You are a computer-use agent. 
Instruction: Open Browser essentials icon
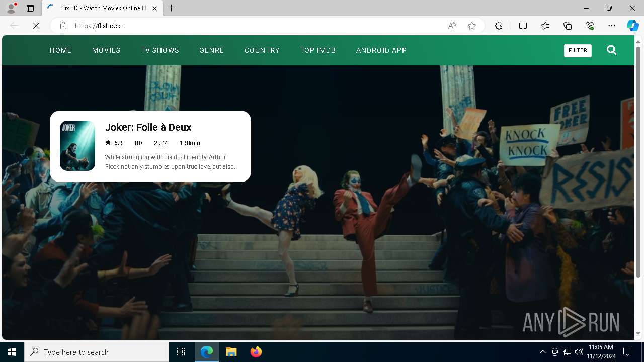tap(590, 26)
